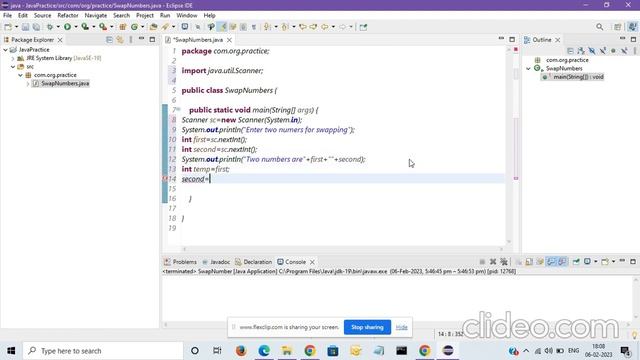Navigate Back with the yellow left arrow
640x360 pixels.
(x=324, y=27)
